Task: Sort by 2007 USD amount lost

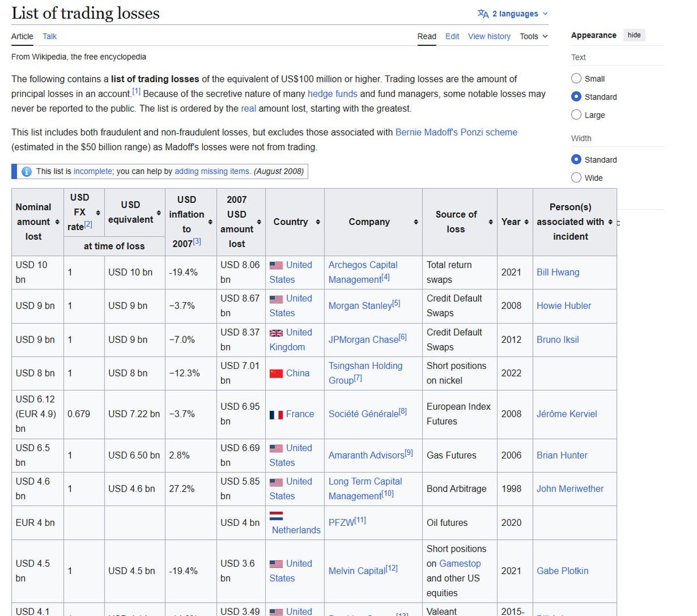Action: [259, 222]
